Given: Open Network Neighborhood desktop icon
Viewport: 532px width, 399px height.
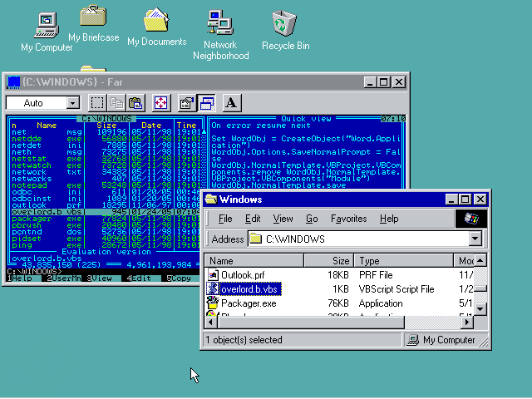Looking at the screenshot, I should pyautogui.click(x=220, y=22).
